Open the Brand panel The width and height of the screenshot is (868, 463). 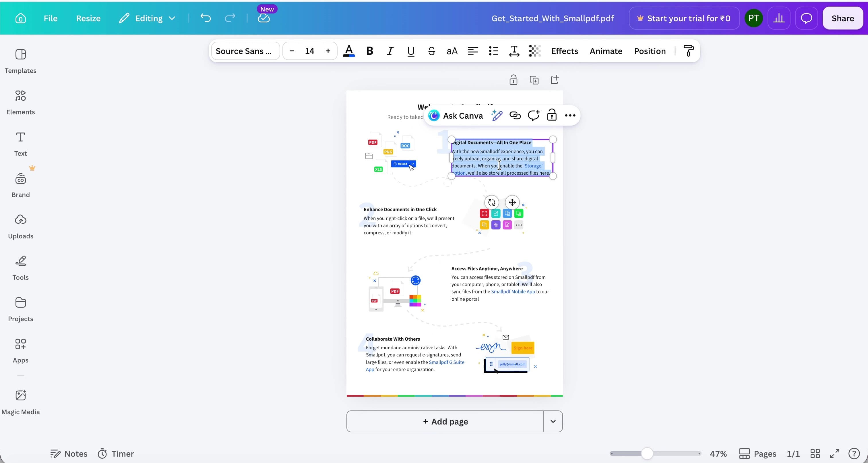coord(21,185)
